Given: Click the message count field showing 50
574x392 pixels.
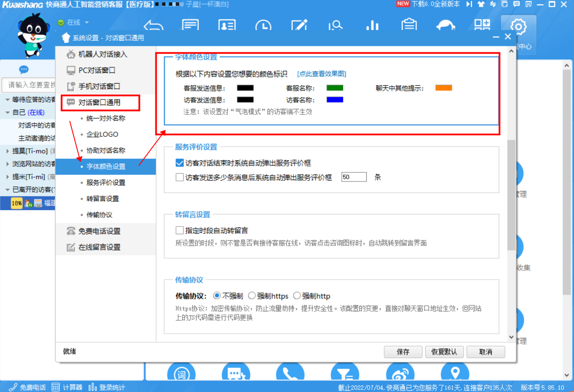Looking at the screenshot, I should (x=354, y=177).
